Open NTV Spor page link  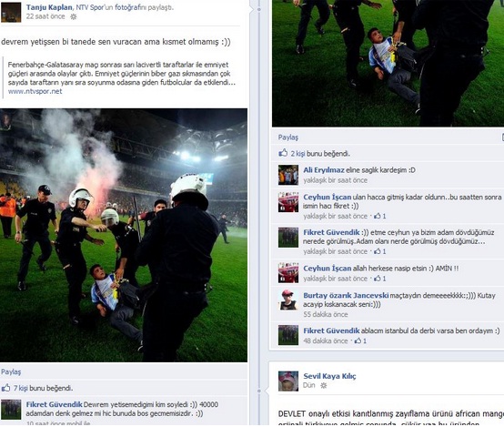(90, 7)
